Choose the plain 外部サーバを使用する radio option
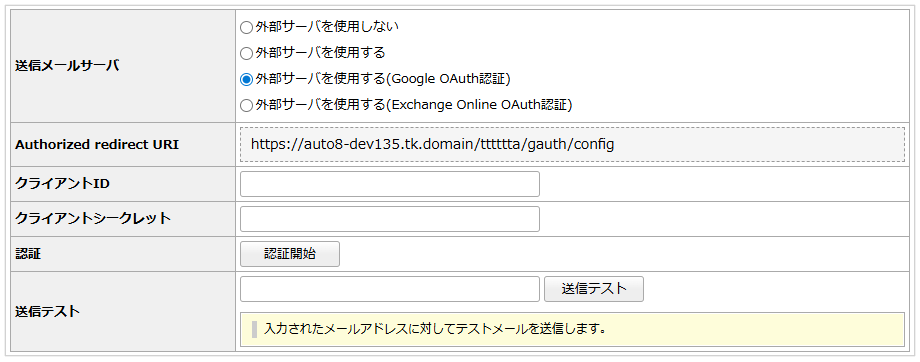The image size is (920, 362). click(246, 53)
